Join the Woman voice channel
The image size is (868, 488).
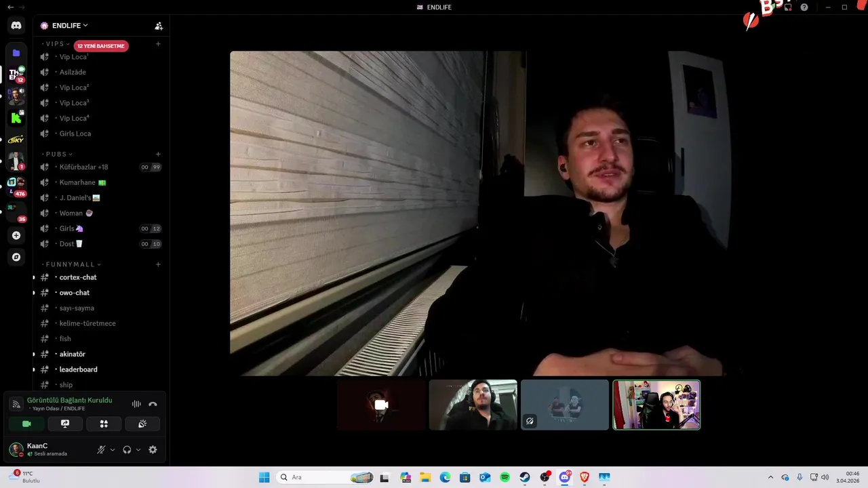[100, 213]
